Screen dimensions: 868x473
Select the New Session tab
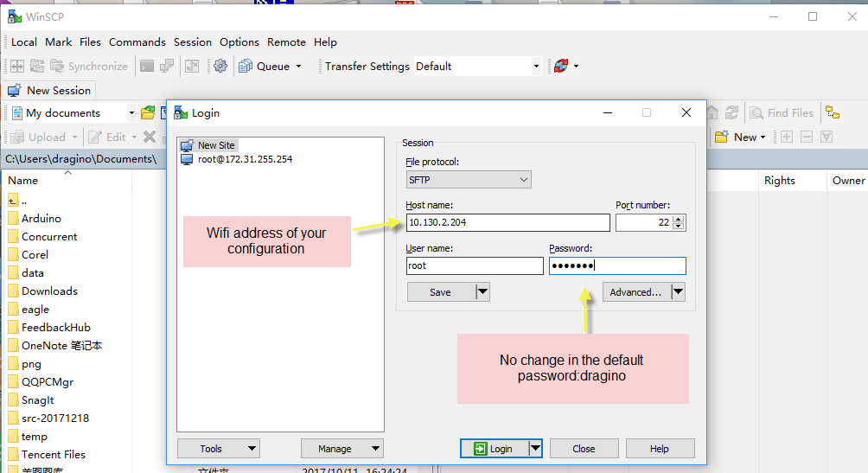click(x=49, y=90)
